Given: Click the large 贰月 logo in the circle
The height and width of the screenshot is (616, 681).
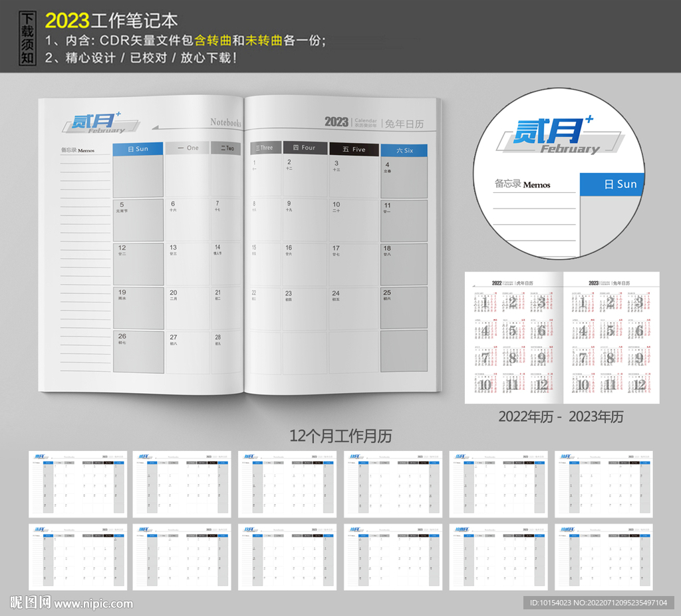Looking at the screenshot, I should 561,136.
